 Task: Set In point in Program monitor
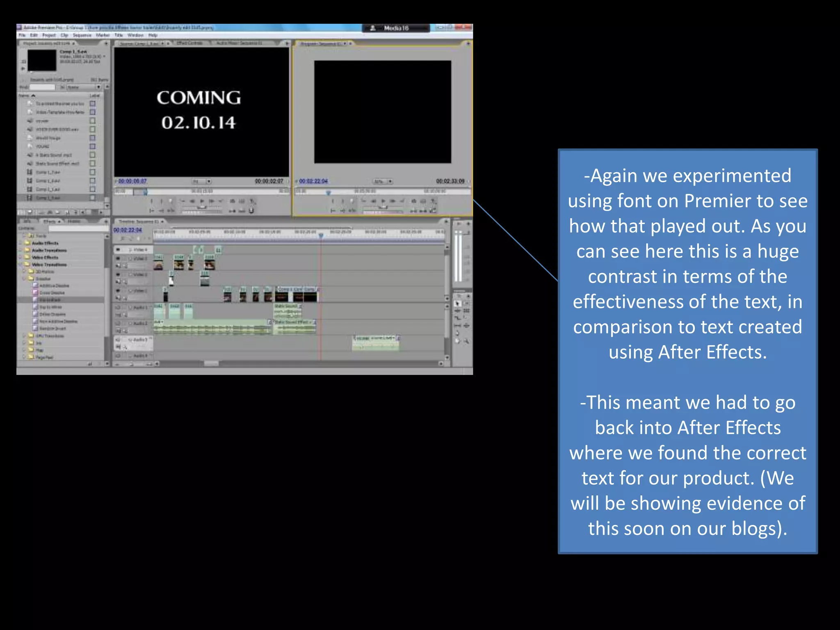tap(333, 201)
